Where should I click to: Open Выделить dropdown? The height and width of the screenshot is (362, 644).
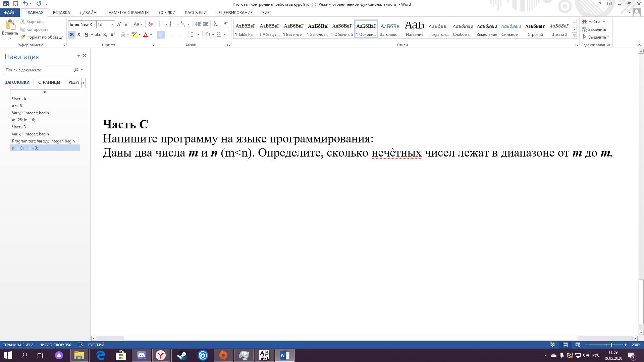(x=596, y=37)
